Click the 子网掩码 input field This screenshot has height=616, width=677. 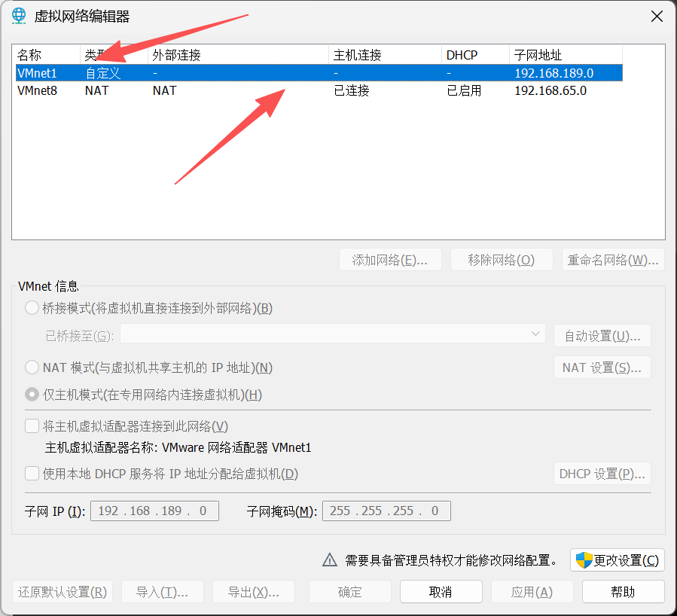386,511
